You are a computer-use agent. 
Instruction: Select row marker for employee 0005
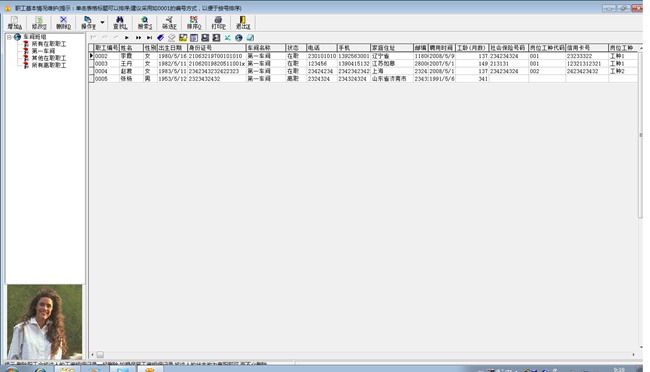point(91,78)
